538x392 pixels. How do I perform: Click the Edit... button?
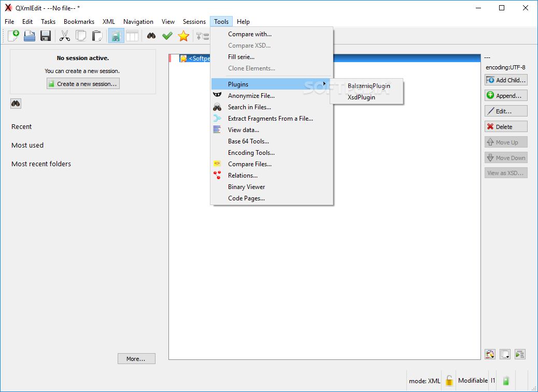506,111
